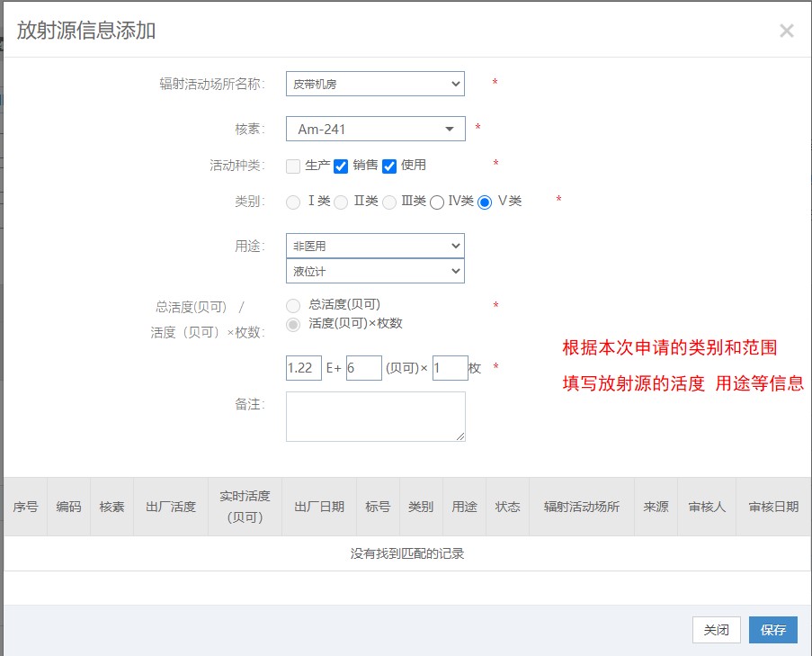This screenshot has height=656, width=812.
Task: Uncheck the 销售 activity checkbox
Action: point(341,166)
